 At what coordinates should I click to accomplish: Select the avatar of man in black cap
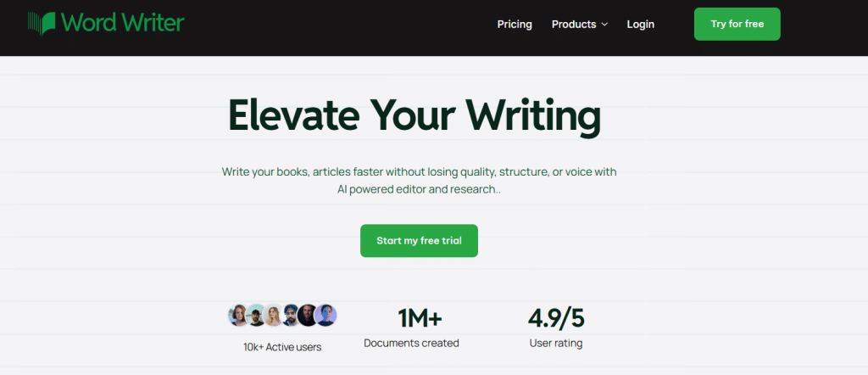[x=256, y=315]
